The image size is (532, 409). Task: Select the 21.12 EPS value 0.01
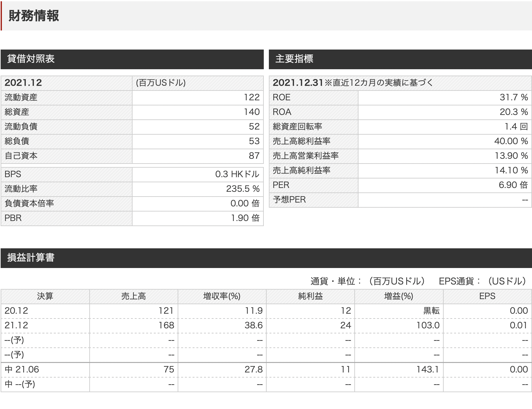click(x=488, y=325)
